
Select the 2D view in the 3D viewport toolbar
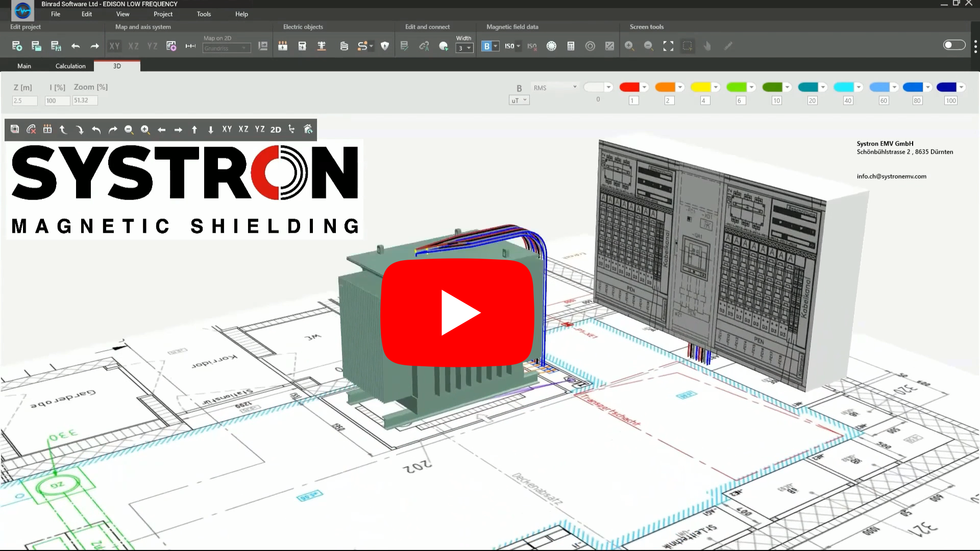(275, 130)
